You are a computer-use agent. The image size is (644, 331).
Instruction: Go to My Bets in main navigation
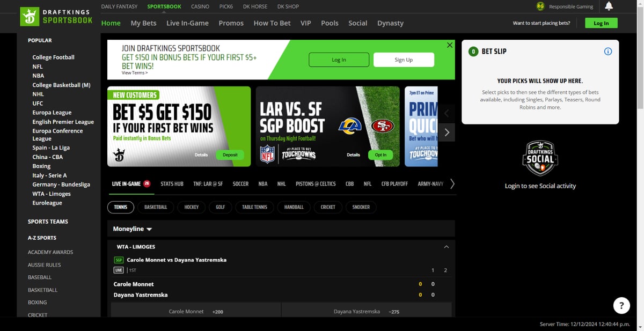pos(143,23)
